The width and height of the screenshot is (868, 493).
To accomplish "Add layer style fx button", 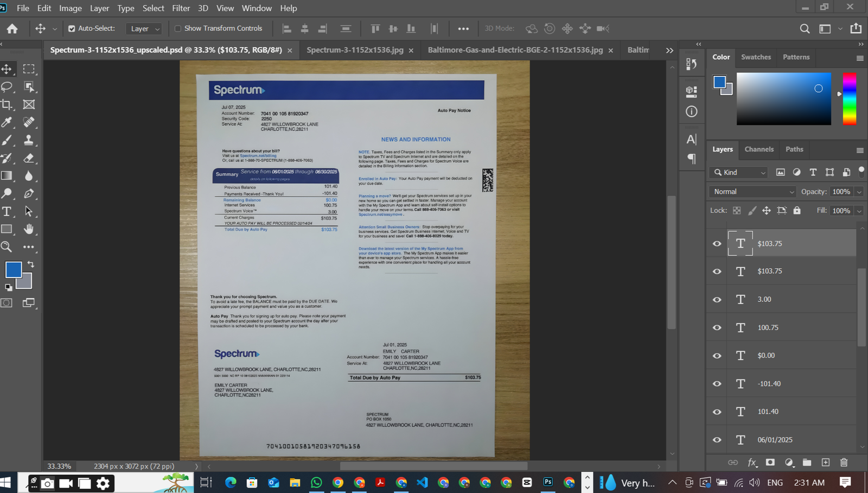I will coord(752,463).
